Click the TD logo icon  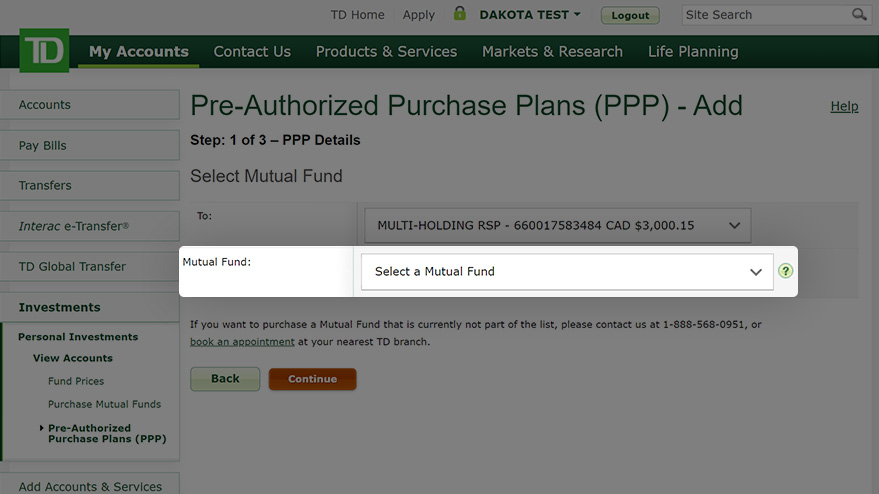click(x=44, y=50)
